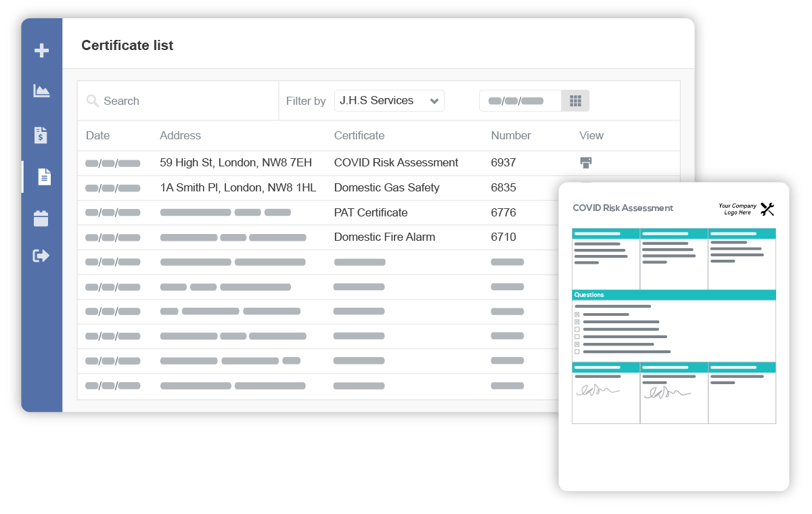This screenshot has height=514, width=812.
Task: Click the wrench-and-spanner logo on the certificate
Action: click(767, 209)
